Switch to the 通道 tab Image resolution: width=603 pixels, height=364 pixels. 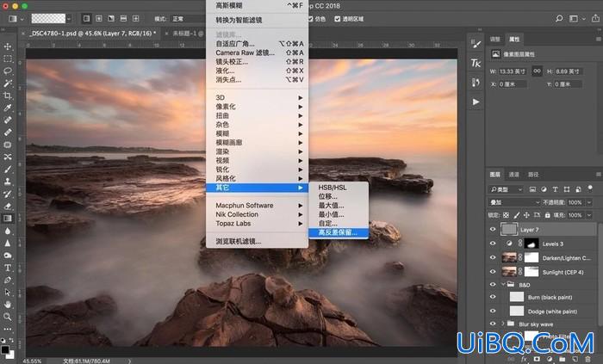[513, 175]
